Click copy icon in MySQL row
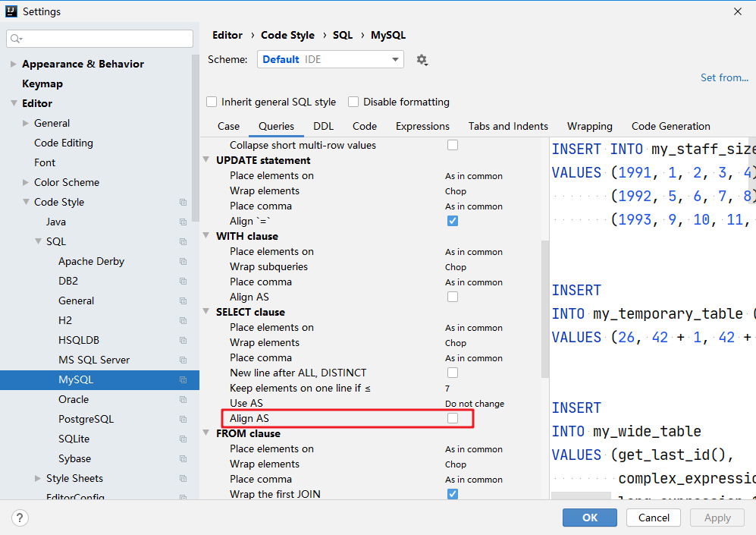 [184, 380]
